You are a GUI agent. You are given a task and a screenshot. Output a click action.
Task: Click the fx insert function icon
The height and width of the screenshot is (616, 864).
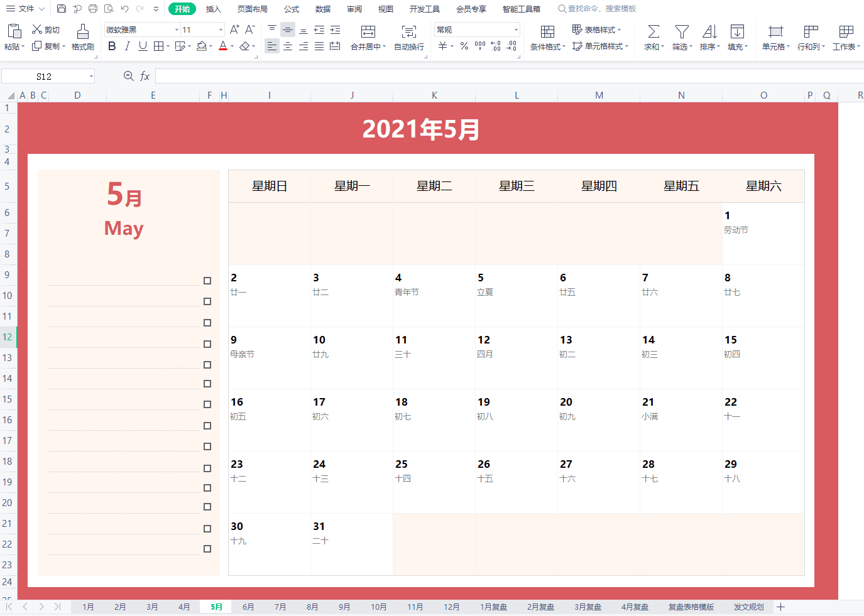pos(145,76)
